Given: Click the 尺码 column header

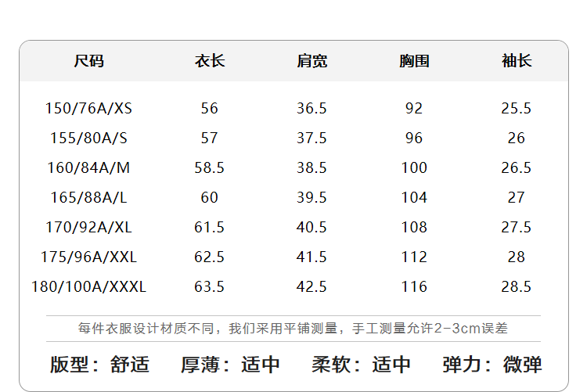Looking at the screenshot, I should point(88,61).
